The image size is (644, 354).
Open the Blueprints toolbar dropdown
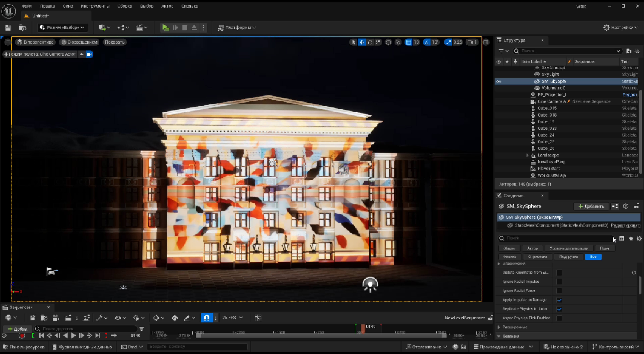pyautogui.click(x=123, y=28)
